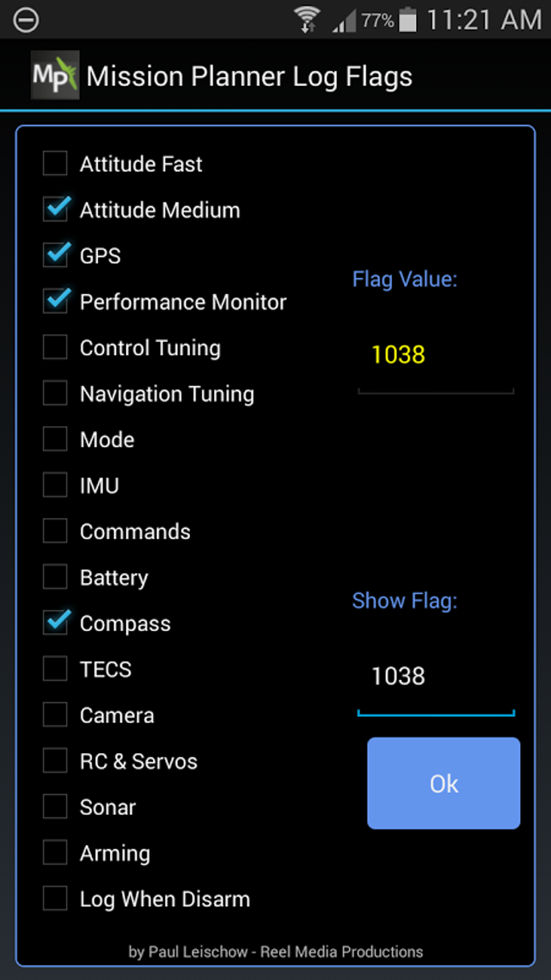The image size is (551, 980).
Task: Check the Navigation Tuning box
Action: click(x=56, y=394)
